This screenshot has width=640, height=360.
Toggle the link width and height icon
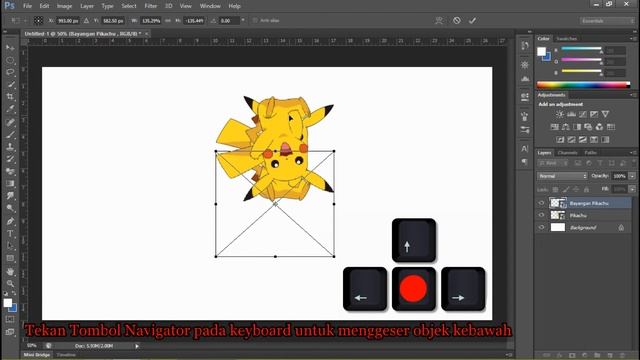pyautogui.click(x=168, y=20)
